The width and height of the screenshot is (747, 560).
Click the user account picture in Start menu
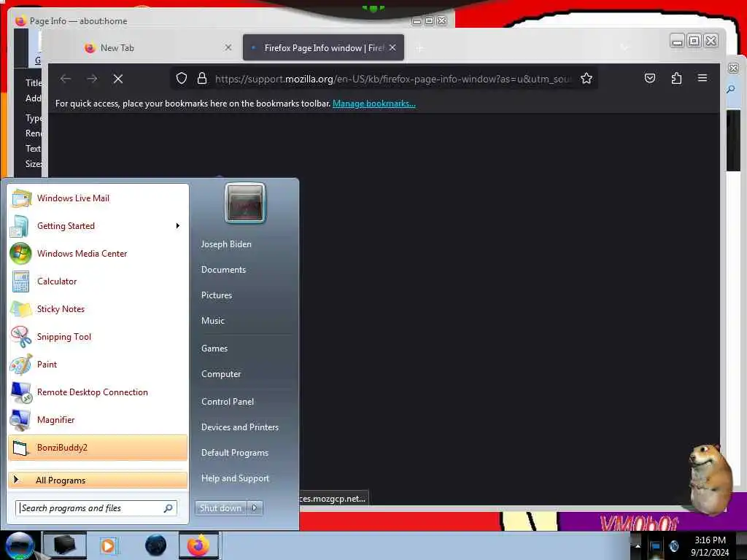[245, 203]
